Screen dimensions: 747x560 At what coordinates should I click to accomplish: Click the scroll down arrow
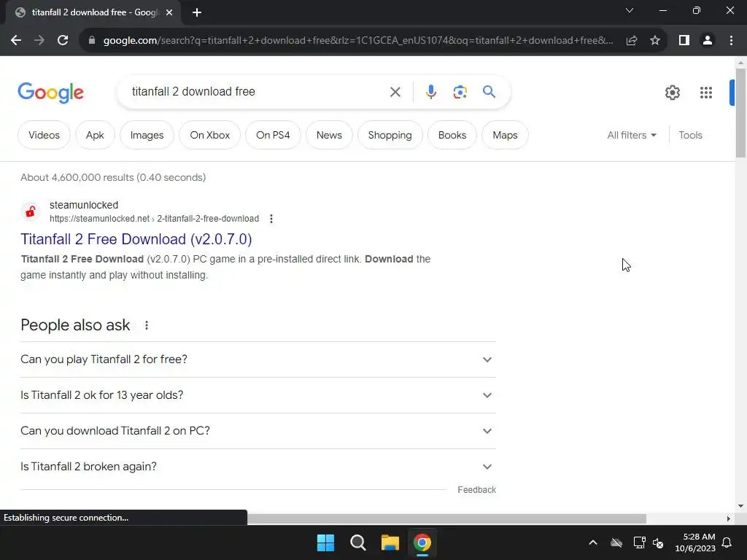point(740,506)
